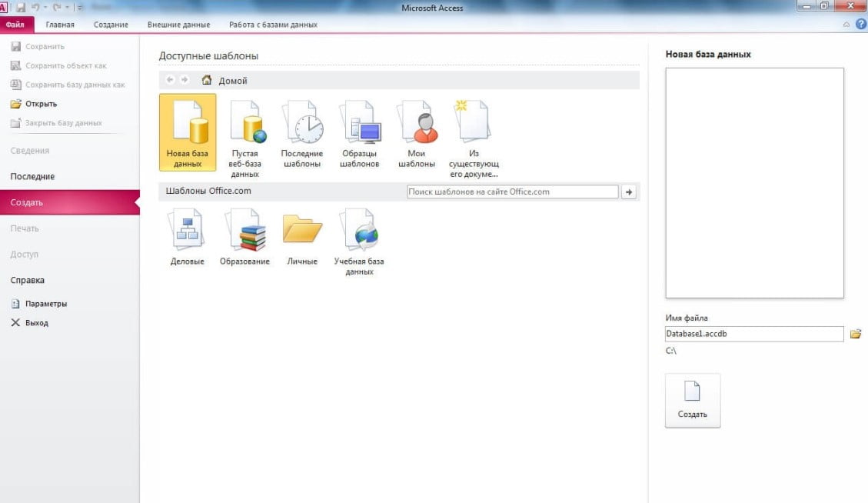This screenshot has height=503, width=868.
Task: Click Сохранить объект как
Action: [x=58, y=65]
